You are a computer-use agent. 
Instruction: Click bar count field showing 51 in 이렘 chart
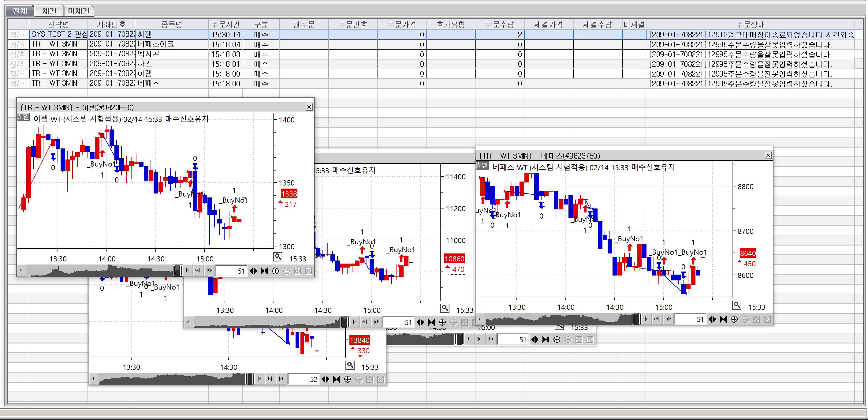point(231,271)
